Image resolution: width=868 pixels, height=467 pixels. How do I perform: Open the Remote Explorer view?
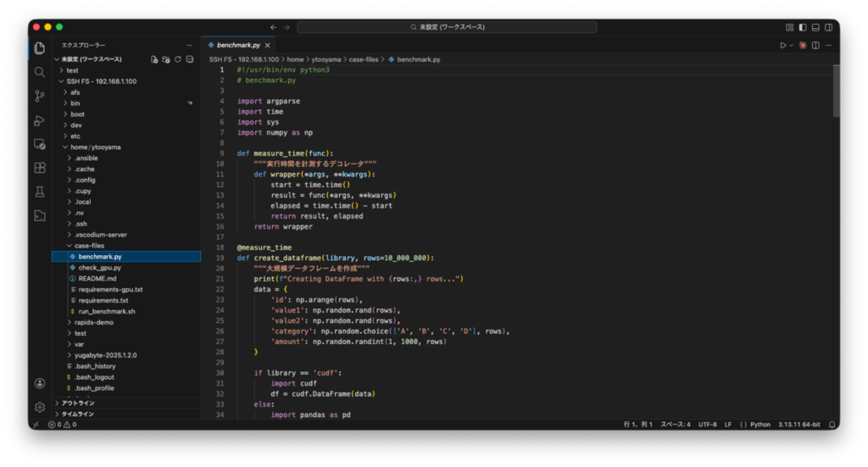click(x=39, y=144)
